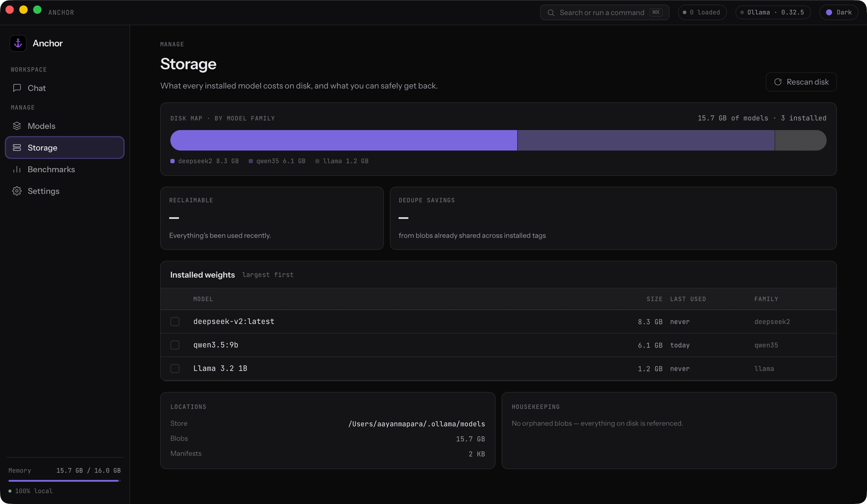Click the Rescan disk button
This screenshot has width=867, height=504.
point(801,82)
